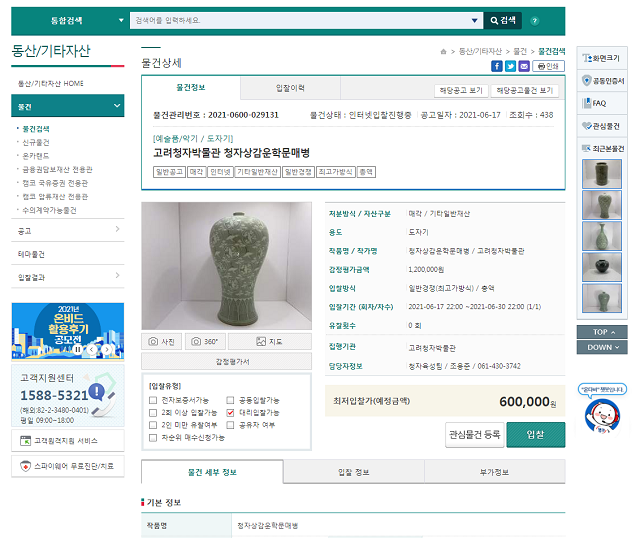
Task: Check the 공동입찰가능 checkbox
Action: coord(230,399)
